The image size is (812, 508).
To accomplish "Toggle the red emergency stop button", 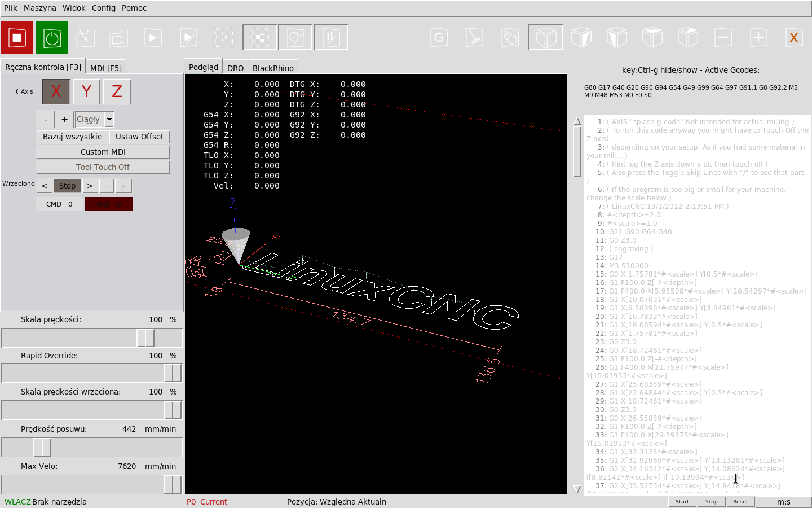I will (x=17, y=38).
